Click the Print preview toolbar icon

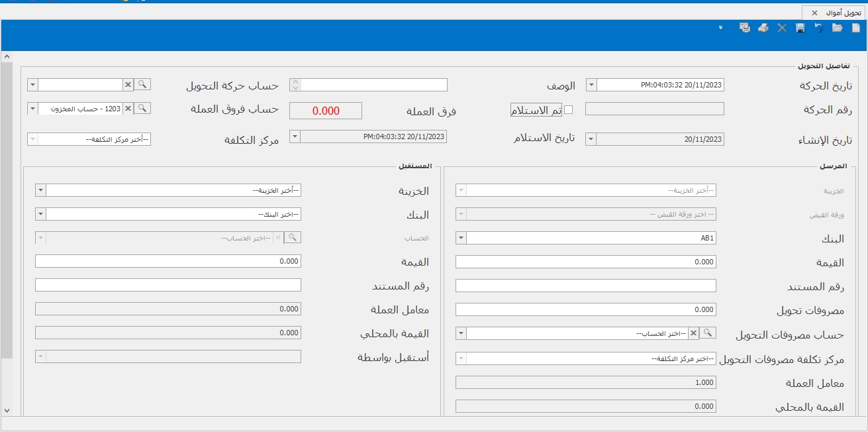click(745, 28)
